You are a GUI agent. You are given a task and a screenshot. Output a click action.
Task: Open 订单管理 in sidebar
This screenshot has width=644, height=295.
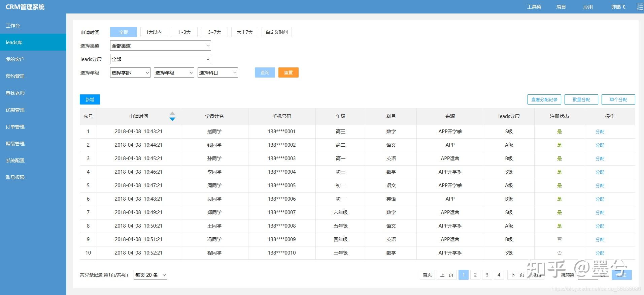33,126
